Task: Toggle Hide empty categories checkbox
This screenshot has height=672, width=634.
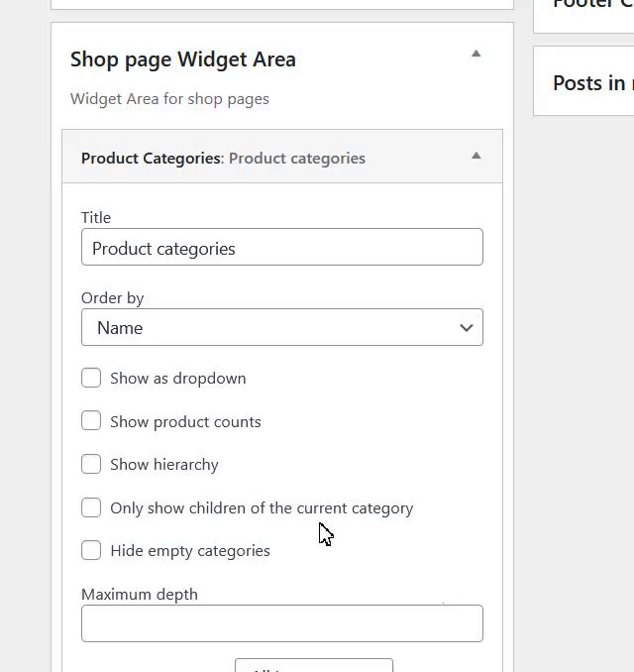Action: [91, 550]
